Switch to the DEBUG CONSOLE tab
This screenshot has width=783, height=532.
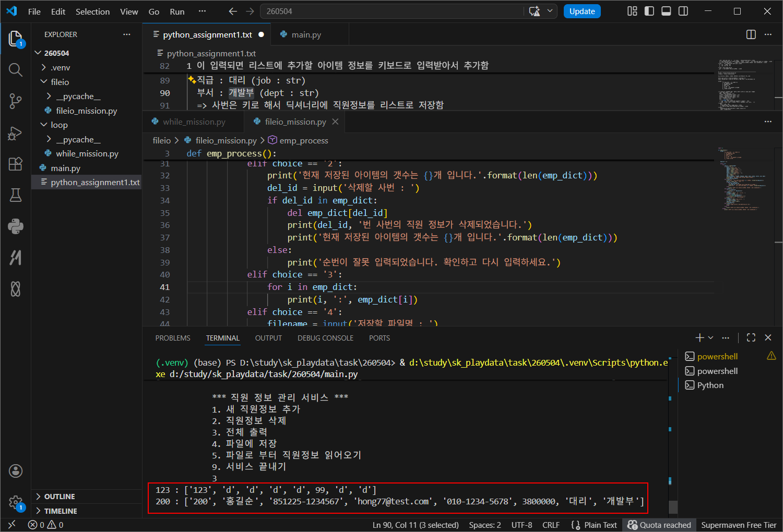tap(325, 338)
